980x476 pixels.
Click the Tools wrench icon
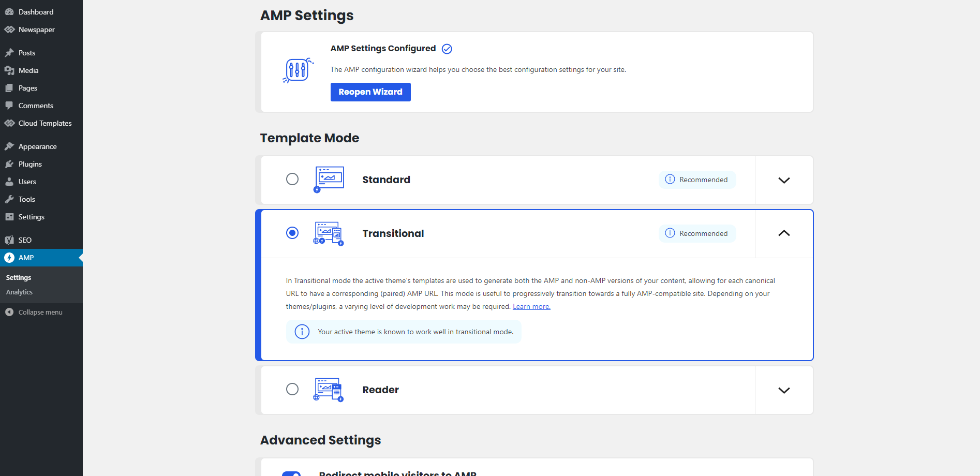(9, 199)
